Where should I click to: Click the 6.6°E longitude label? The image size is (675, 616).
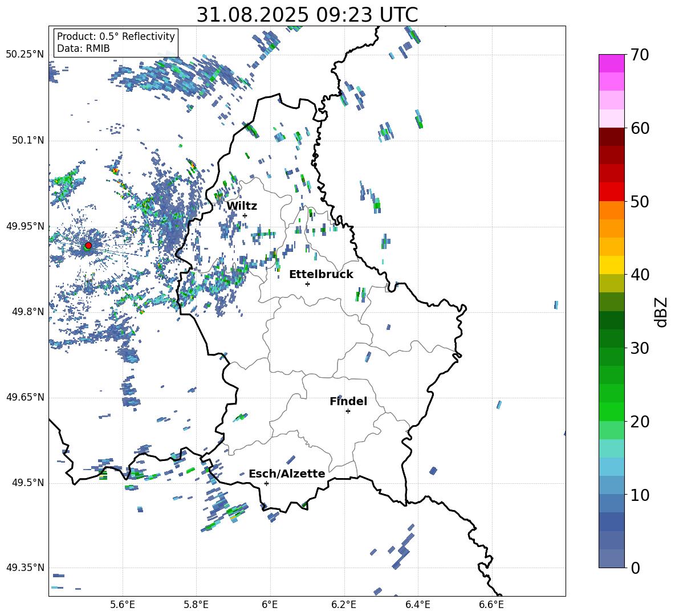pos(491,605)
